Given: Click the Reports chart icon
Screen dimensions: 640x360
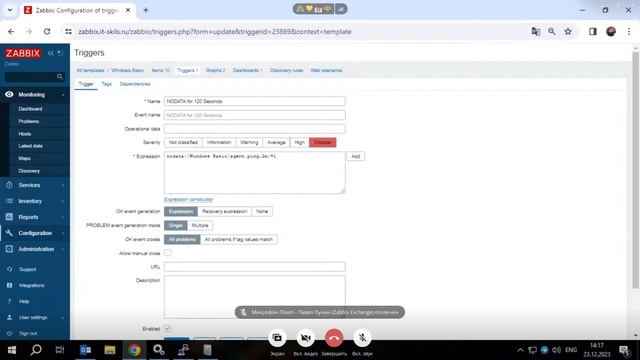Looking at the screenshot, I should (x=9, y=217).
